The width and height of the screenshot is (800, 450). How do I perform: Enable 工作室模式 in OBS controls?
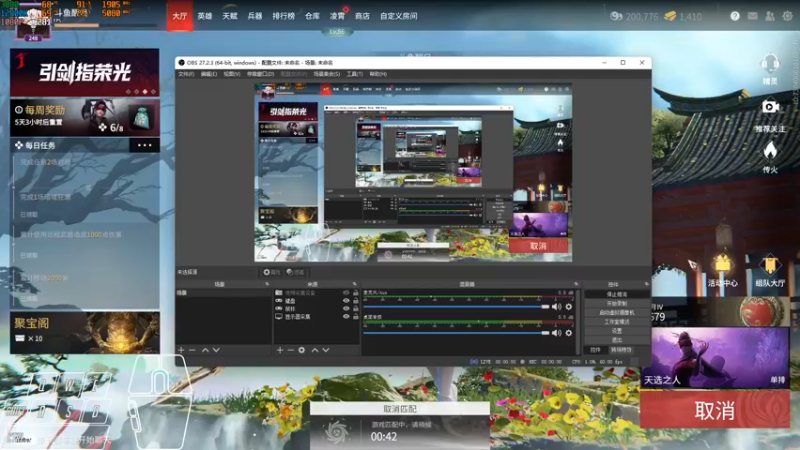(x=617, y=322)
